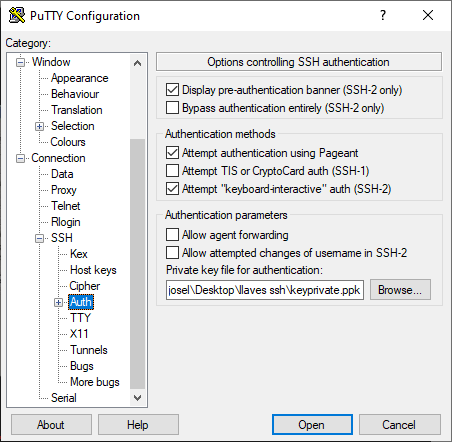Click Browse to choose key file

[x=400, y=290]
